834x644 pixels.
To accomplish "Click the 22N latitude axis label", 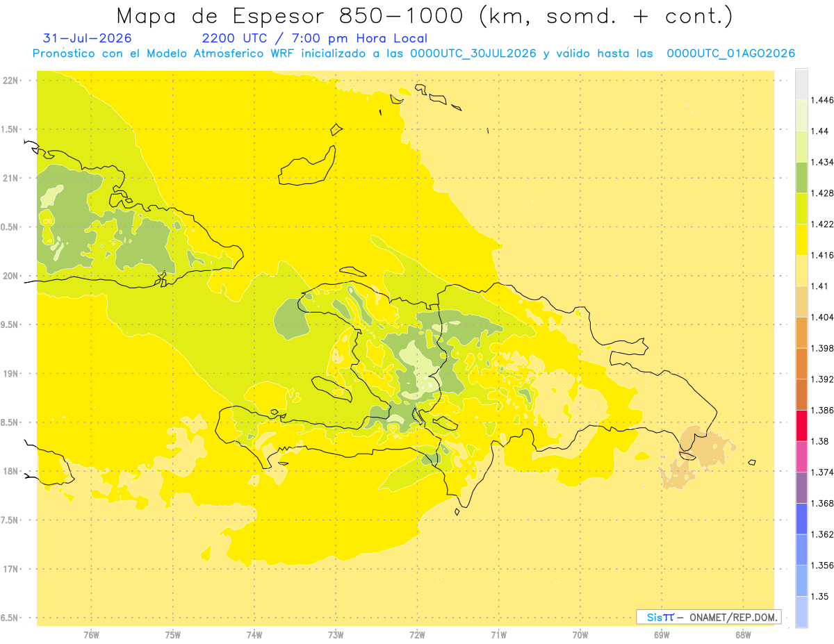I will [12, 81].
